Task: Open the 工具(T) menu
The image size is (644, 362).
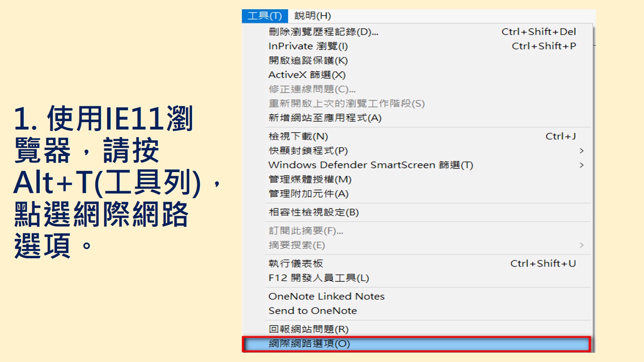Action: click(x=264, y=16)
